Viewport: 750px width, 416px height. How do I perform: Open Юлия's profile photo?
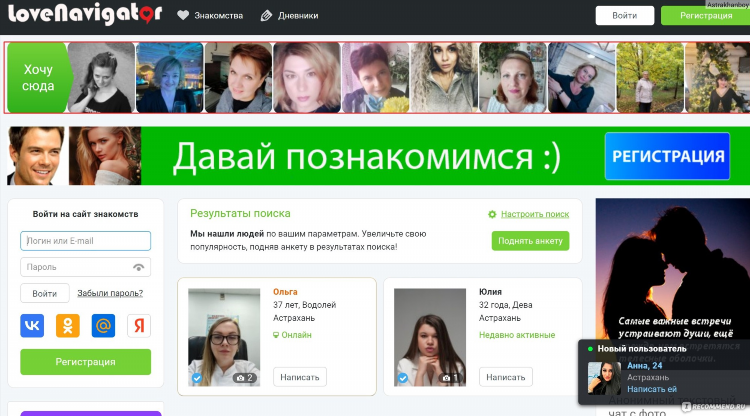[430, 337]
